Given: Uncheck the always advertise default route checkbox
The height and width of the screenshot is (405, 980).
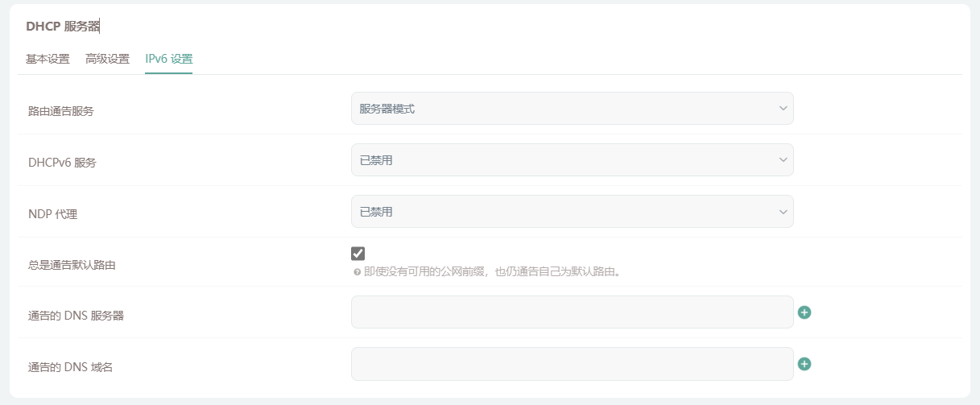Looking at the screenshot, I should [x=358, y=254].
